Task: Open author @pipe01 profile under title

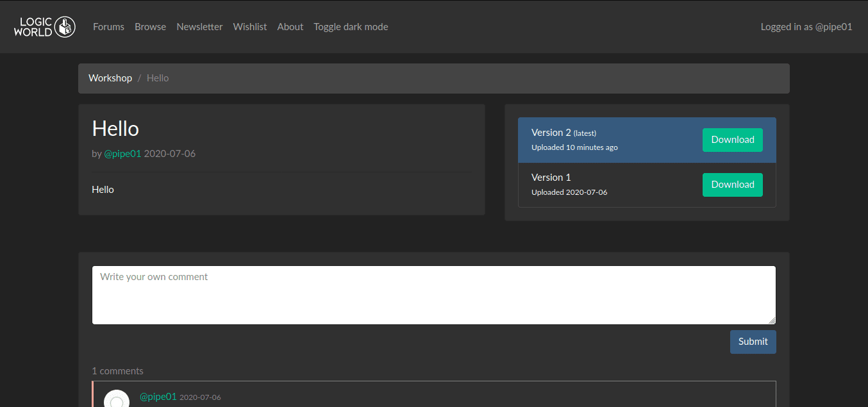Action: (x=122, y=154)
